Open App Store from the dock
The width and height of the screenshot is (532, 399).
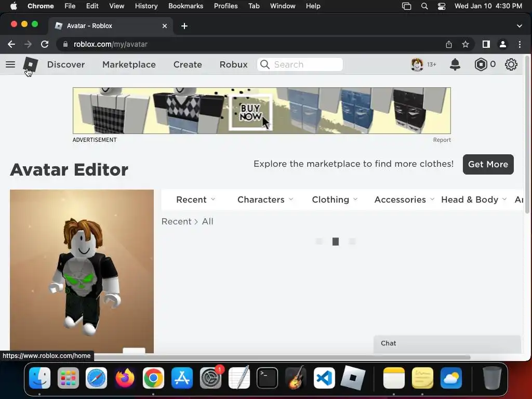click(182, 378)
